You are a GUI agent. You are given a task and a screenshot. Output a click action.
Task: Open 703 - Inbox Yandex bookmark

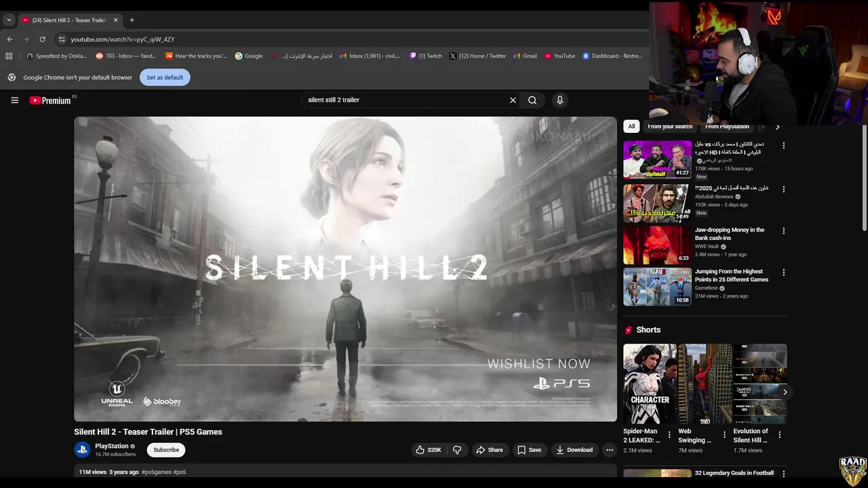126,56
